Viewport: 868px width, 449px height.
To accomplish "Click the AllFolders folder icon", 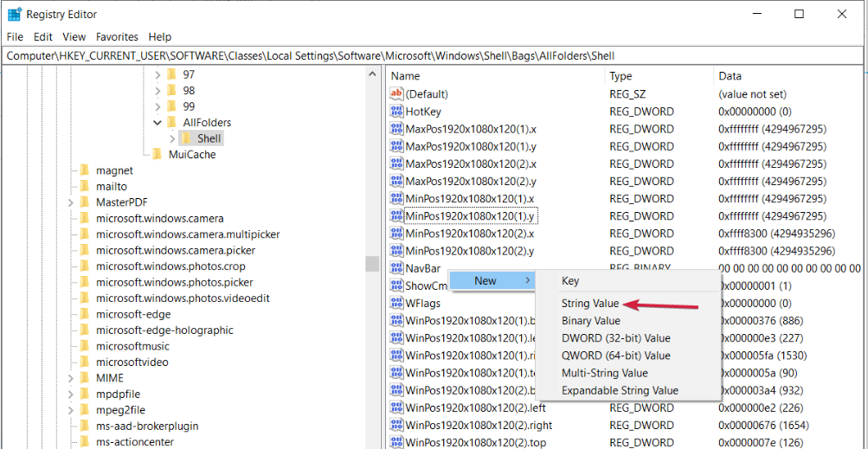I will pos(171,122).
